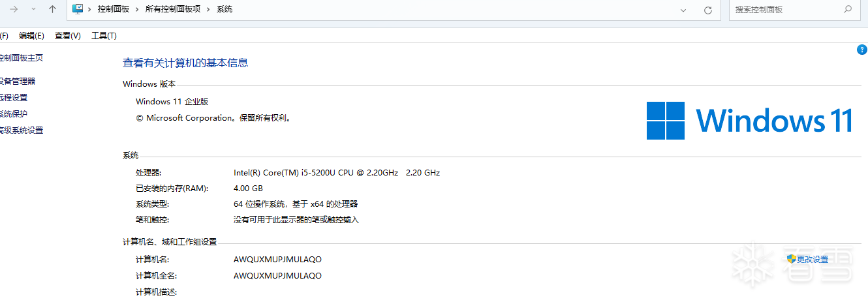Click the Windows 版本 section header
The height and width of the screenshot is (304, 868).
point(149,84)
